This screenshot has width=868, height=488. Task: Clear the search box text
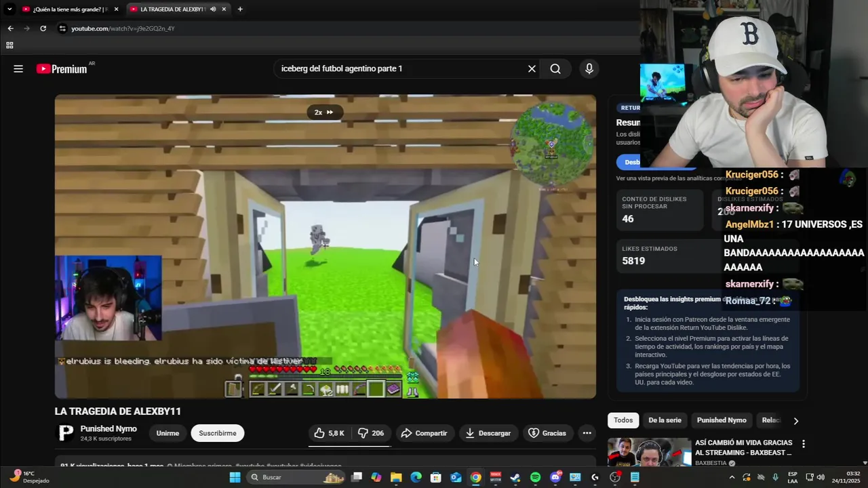(x=532, y=68)
